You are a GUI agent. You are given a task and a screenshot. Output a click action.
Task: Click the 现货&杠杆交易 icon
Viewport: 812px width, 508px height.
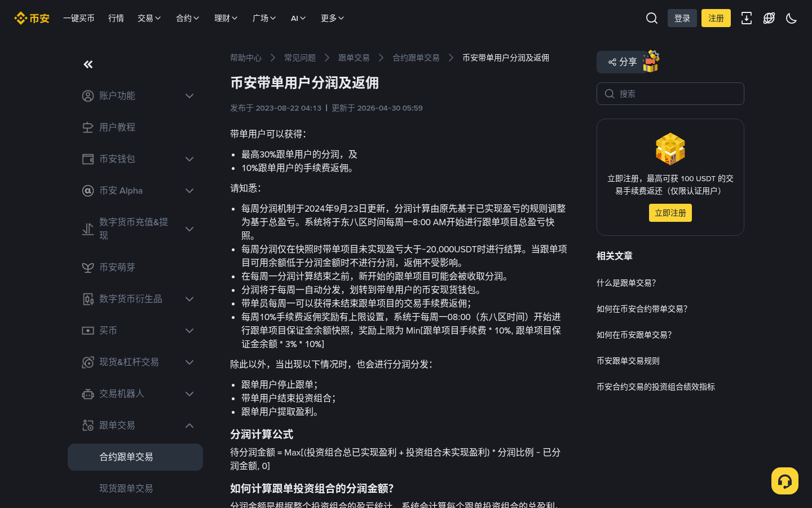coord(88,362)
